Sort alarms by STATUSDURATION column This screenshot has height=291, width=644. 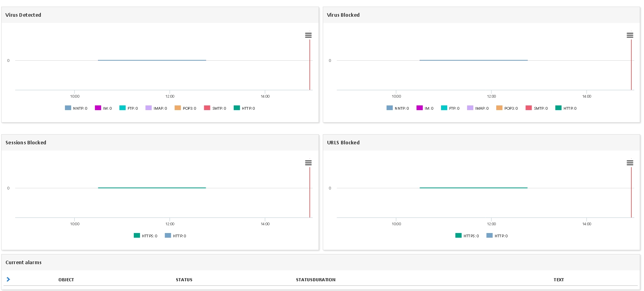tap(316, 280)
